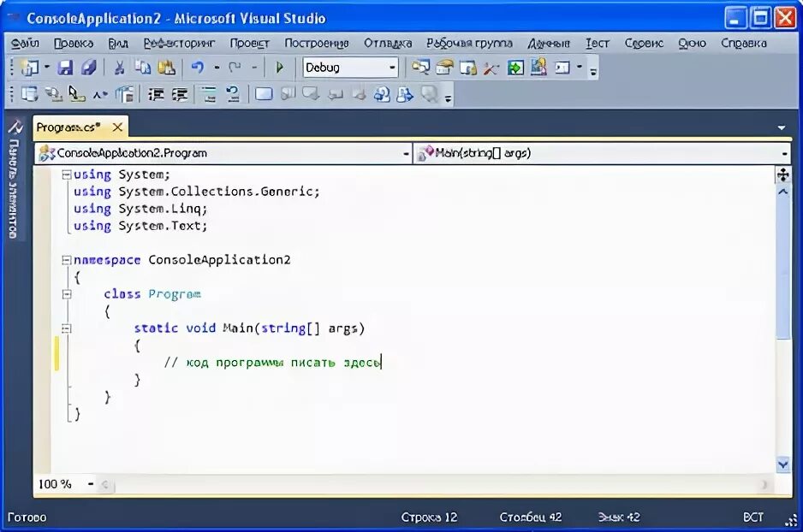Image resolution: width=803 pixels, height=532 pixels.
Task: Click 'Столбец 42' in status bar
Action: point(531,517)
